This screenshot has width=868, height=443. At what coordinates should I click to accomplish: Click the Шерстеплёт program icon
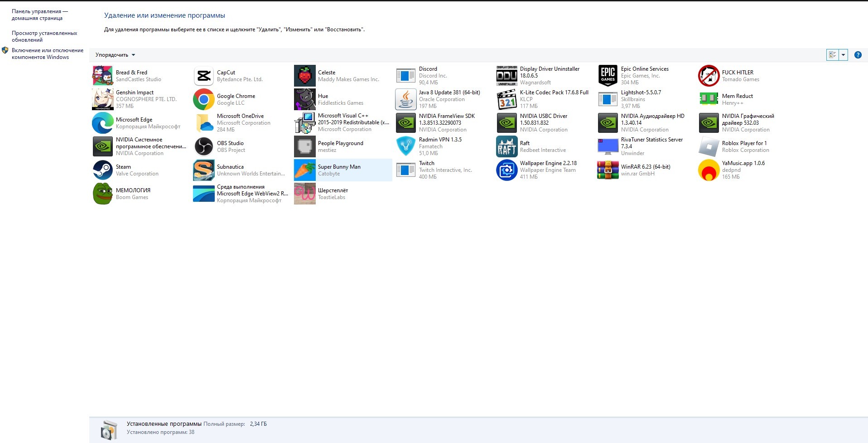305,194
